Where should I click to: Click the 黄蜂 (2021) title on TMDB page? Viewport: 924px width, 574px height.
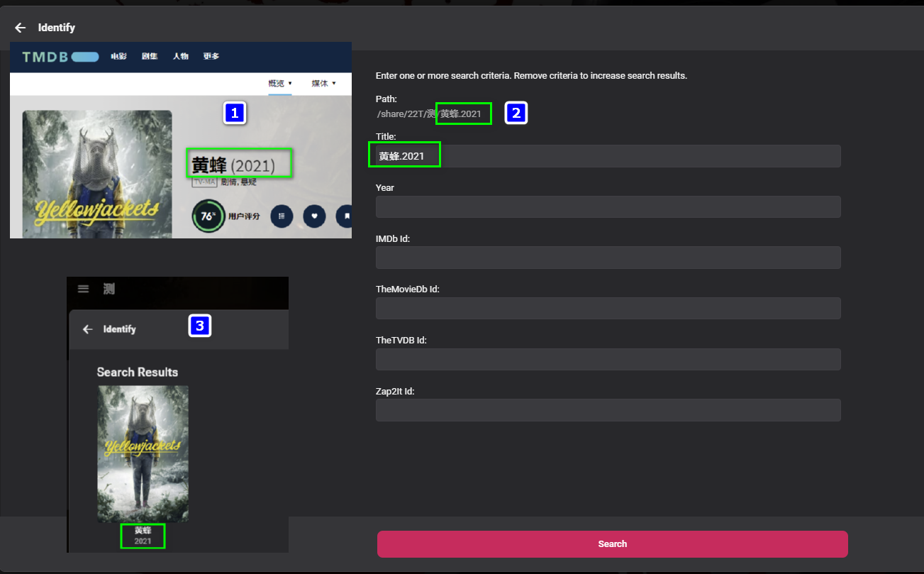click(x=233, y=165)
